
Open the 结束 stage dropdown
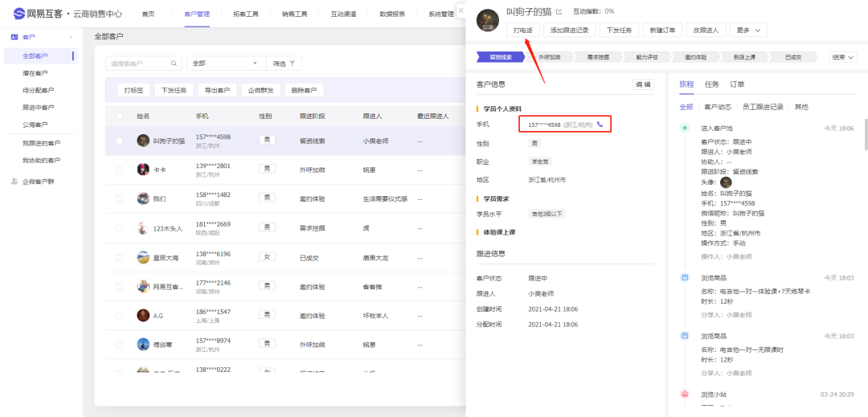(843, 57)
